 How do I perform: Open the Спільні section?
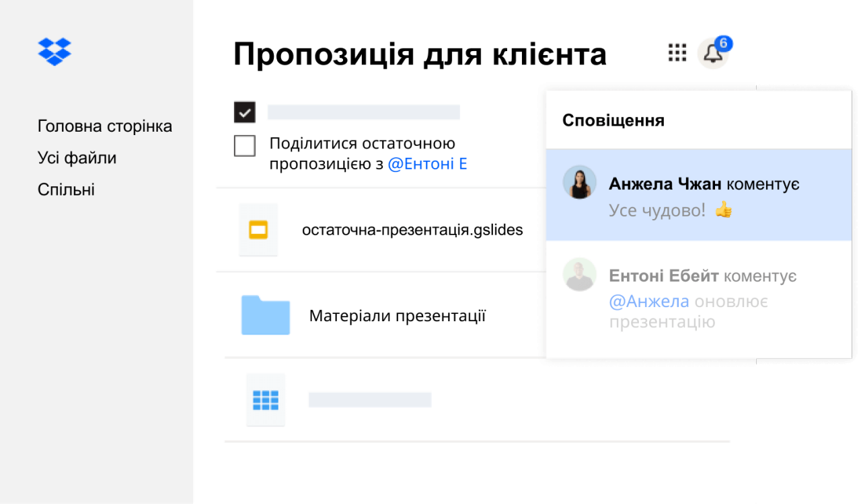(x=66, y=189)
